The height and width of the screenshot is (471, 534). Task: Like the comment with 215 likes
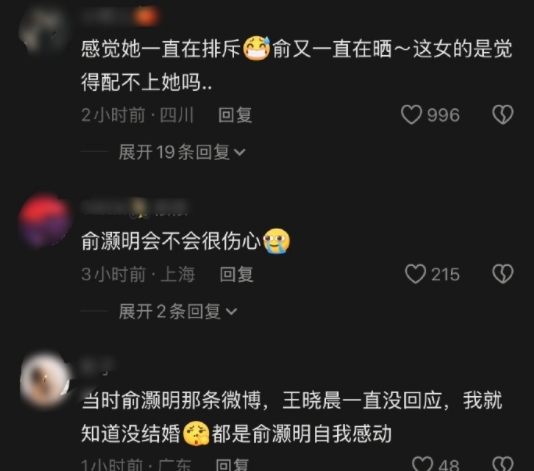point(415,274)
